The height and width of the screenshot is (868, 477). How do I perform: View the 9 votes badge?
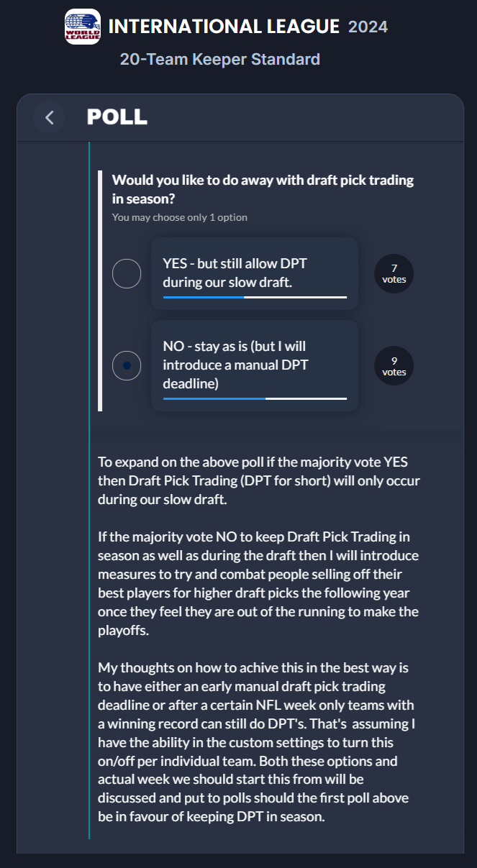pyautogui.click(x=394, y=366)
